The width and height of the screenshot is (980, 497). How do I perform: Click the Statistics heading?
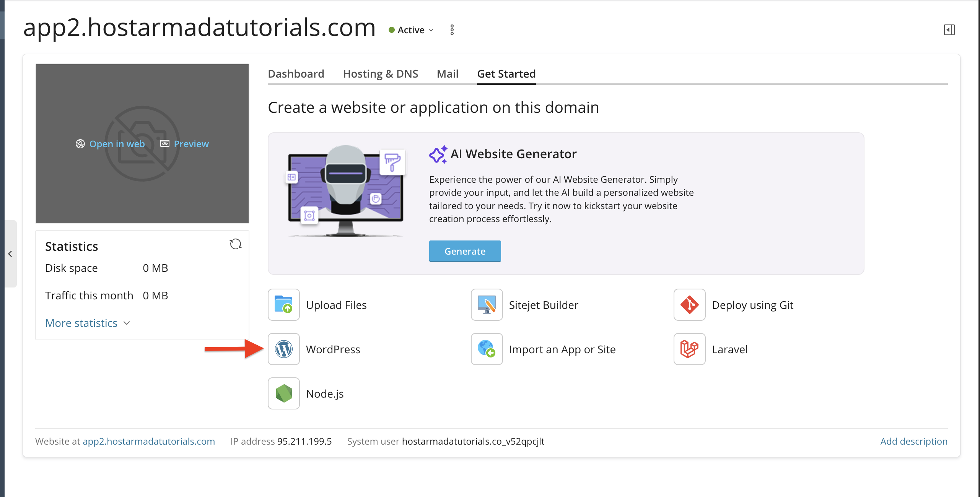click(72, 246)
